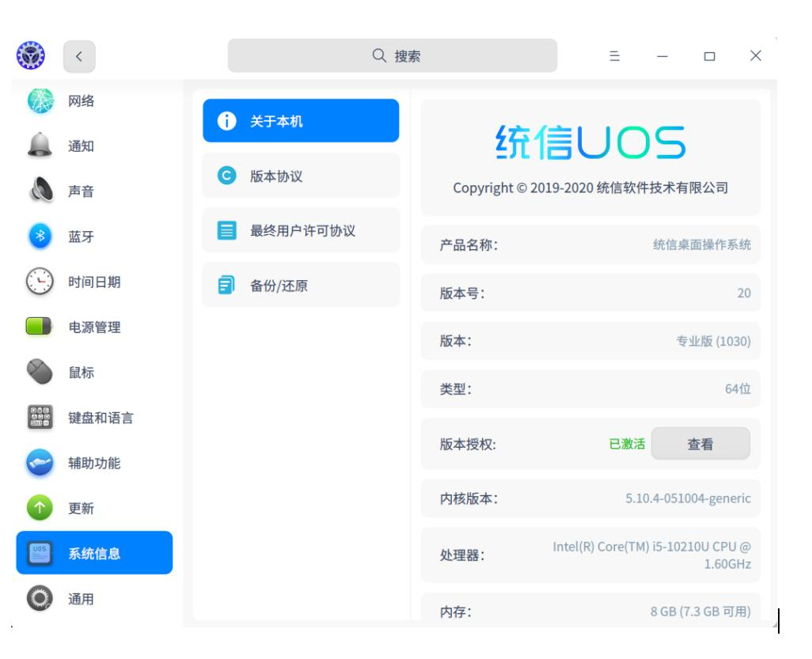Click the 版本 value 专业版 (1030)

[x=714, y=341]
